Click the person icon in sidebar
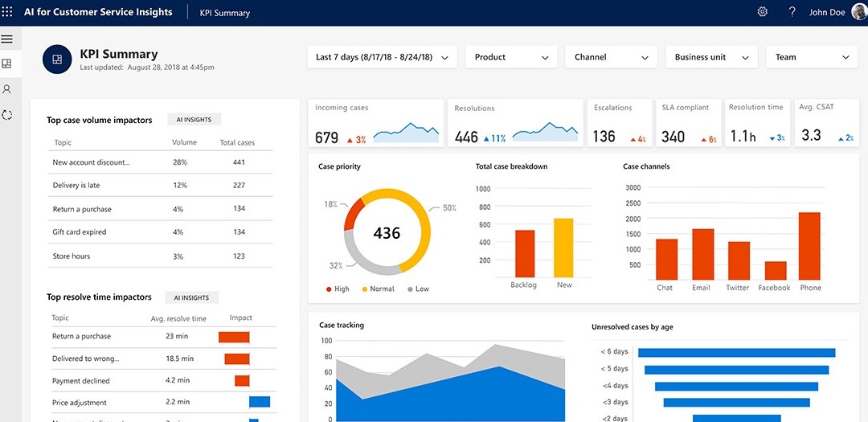The height and width of the screenshot is (422, 868). [7, 89]
